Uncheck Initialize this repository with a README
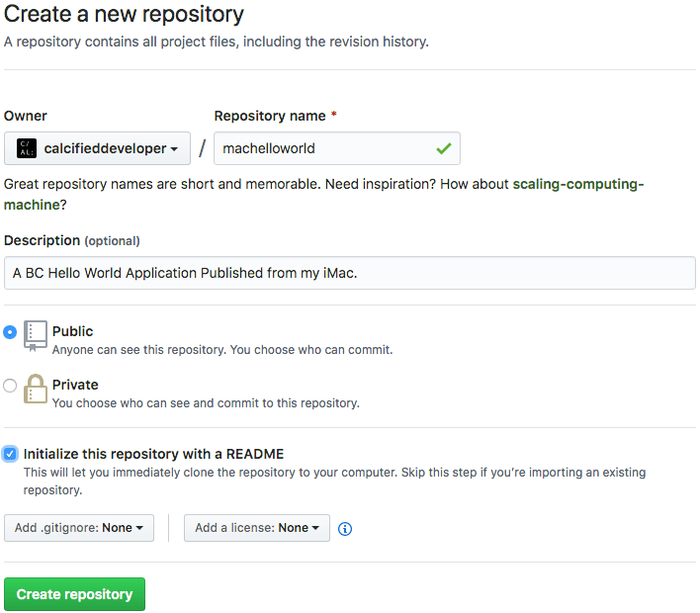 10,454
